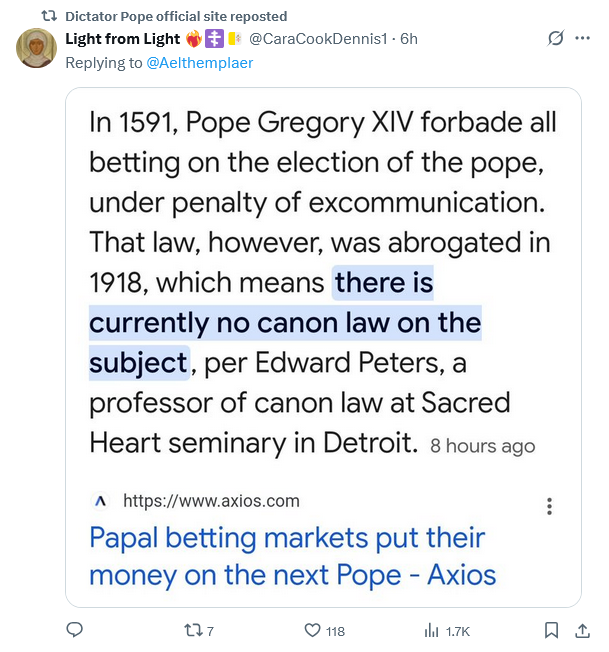The height and width of the screenshot is (652, 609).
Task: Open the 6h post timestamp
Action: (408, 39)
